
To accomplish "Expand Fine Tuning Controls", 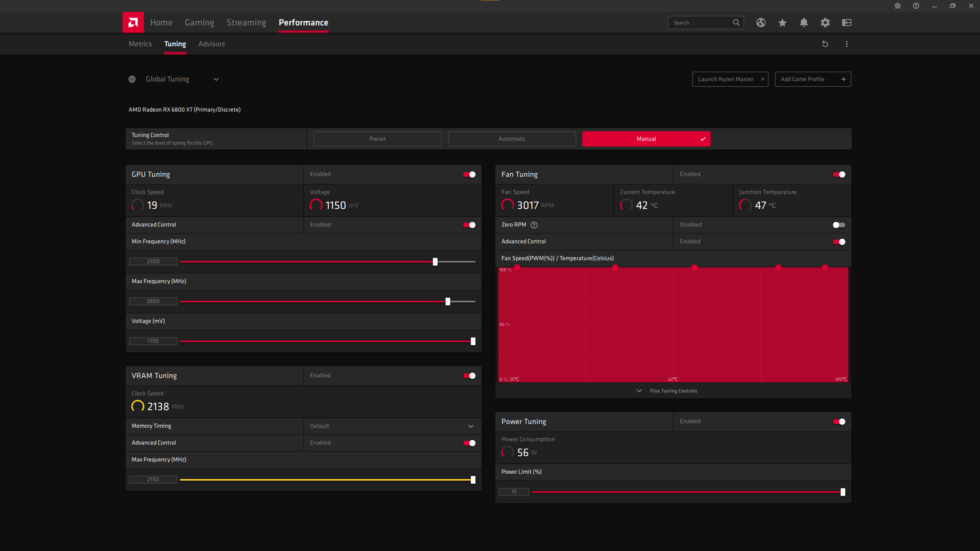I will 667,391.
